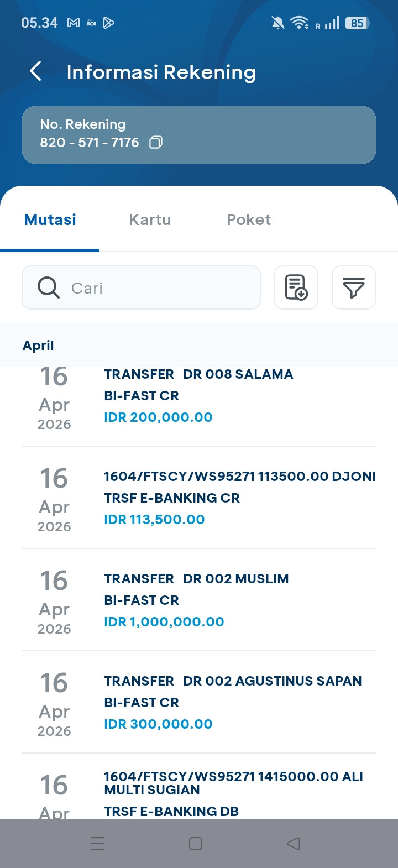Copy the account number with copy icon
The width and height of the screenshot is (398, 868).
click(156, 143)
